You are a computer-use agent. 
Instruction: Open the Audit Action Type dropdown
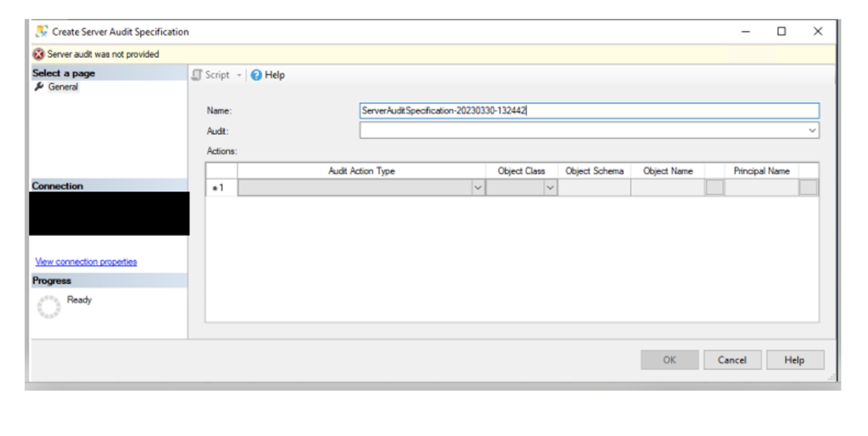click(x=478, y=188)
